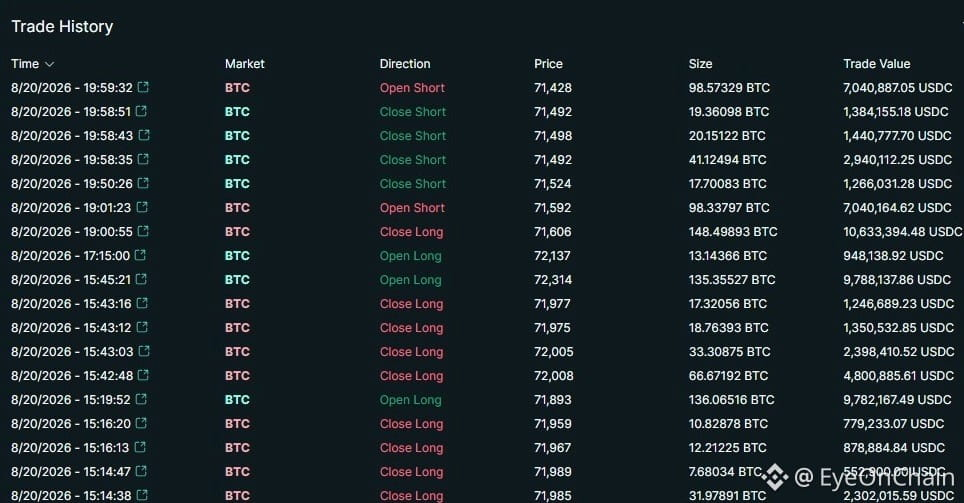Click the Size column header

[700, 64]
